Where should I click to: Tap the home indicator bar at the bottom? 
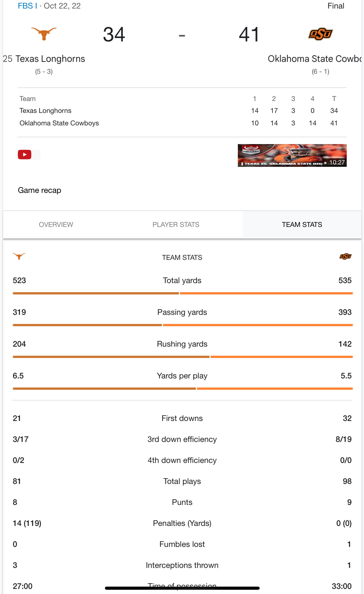coord(182,588)
